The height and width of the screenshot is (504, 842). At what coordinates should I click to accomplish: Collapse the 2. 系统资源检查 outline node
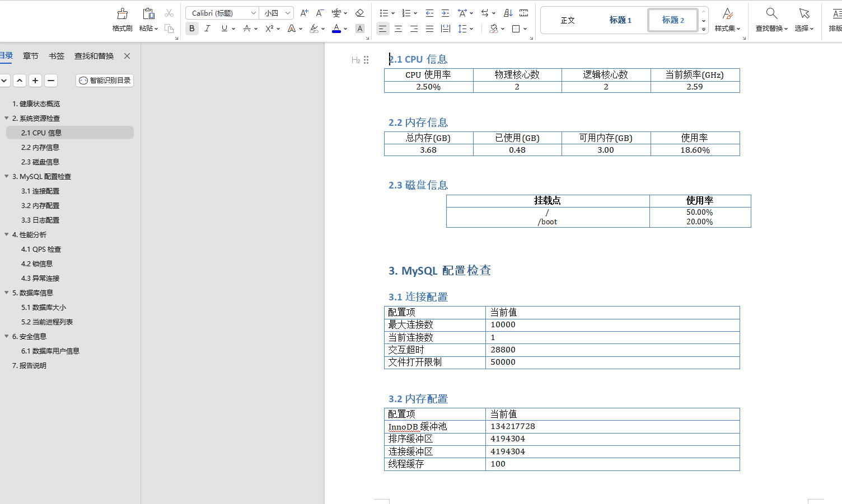click(x=7, y=118)
